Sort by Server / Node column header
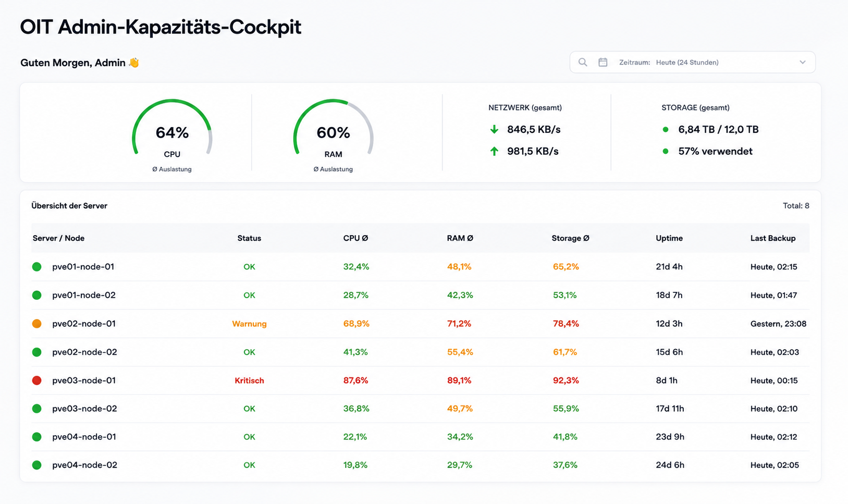 (x=58, y=238)
